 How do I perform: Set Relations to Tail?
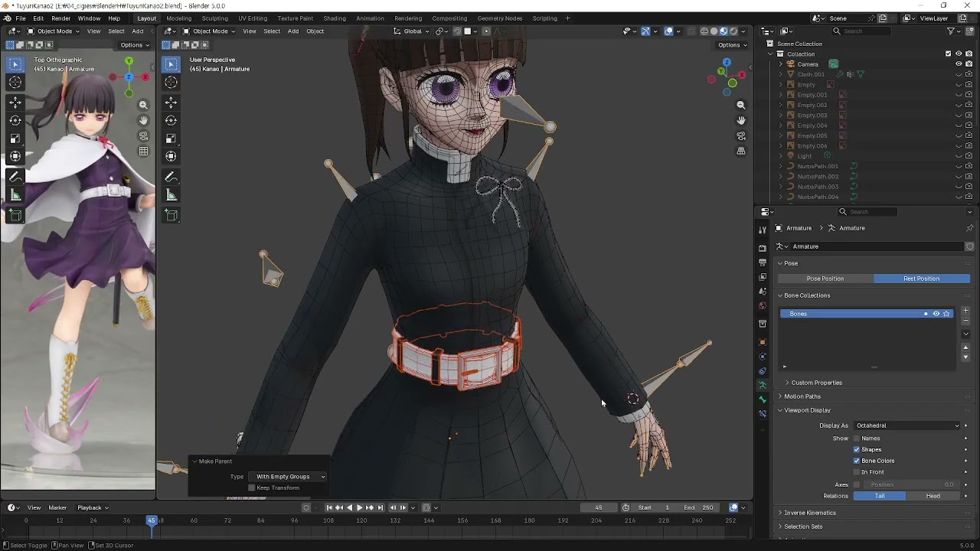pyautogui.click(x=880, y=496)
